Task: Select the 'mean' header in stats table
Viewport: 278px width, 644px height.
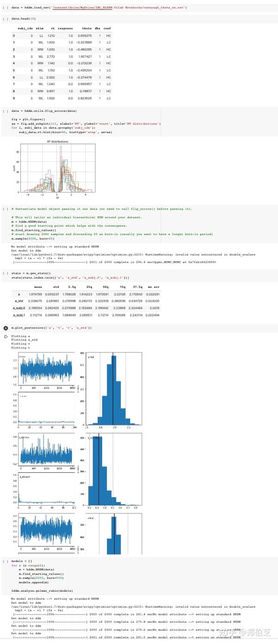Action: point(38,287)
